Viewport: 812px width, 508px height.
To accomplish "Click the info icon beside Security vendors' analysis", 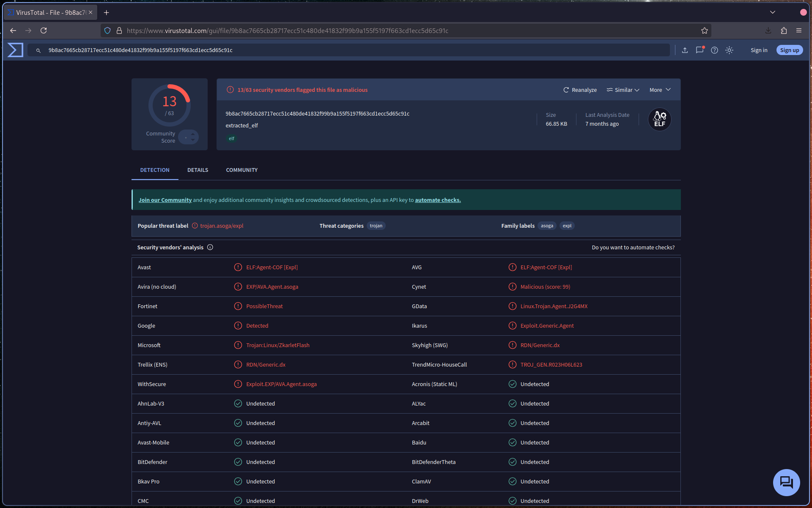I will (210, 247).
